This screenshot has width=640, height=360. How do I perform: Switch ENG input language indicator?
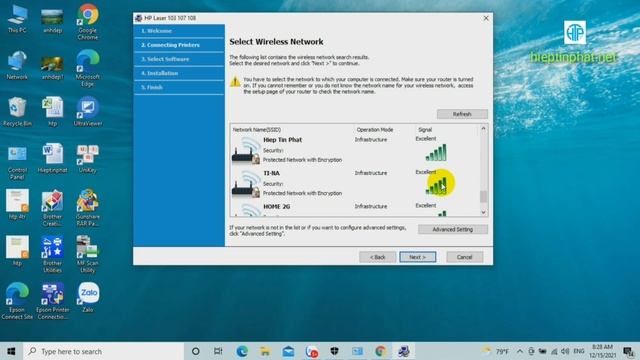click(579, 351)
